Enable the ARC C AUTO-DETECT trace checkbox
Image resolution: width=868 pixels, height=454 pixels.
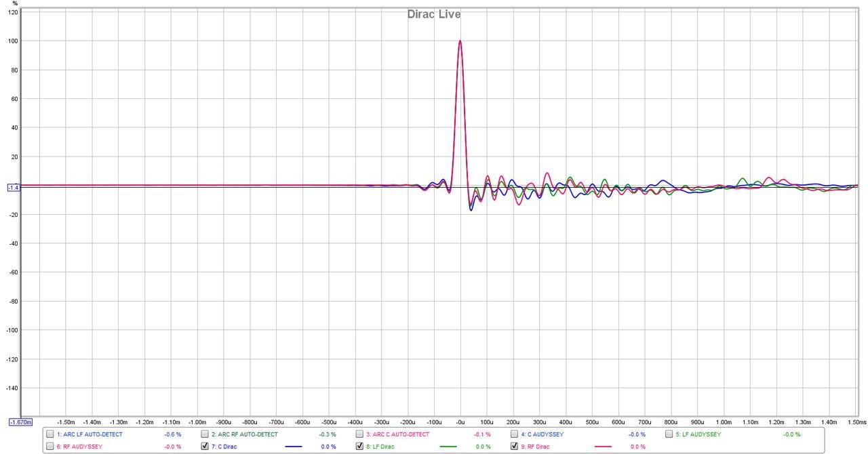(359, 434)
